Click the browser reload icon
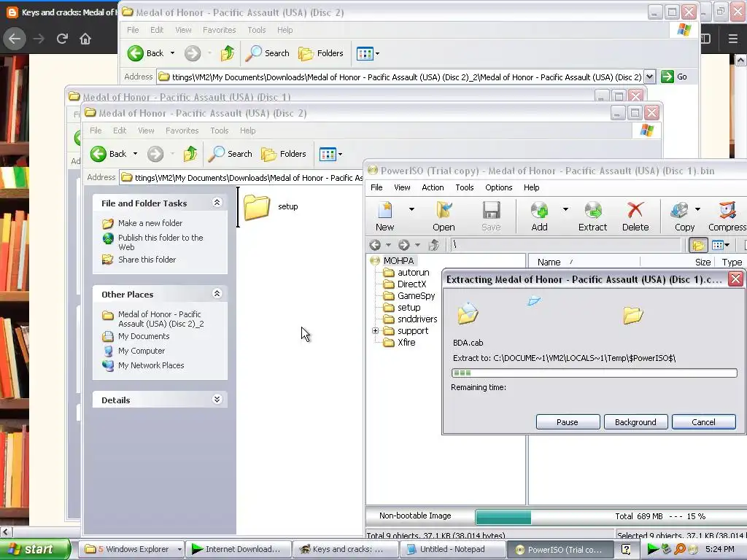The width and height of the screenshot is (747, 560). coord(62,39)
